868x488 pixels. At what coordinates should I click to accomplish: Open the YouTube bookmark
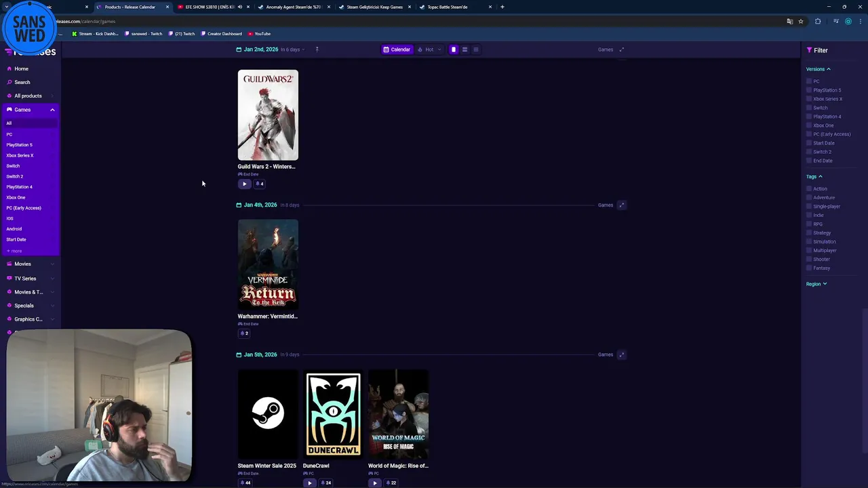[x=260, y=34]
